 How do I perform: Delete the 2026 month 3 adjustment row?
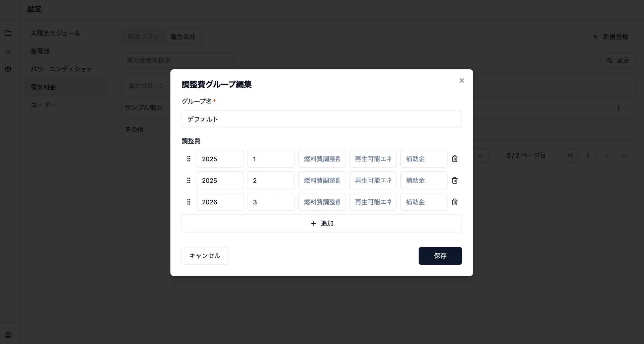[454, 202]
